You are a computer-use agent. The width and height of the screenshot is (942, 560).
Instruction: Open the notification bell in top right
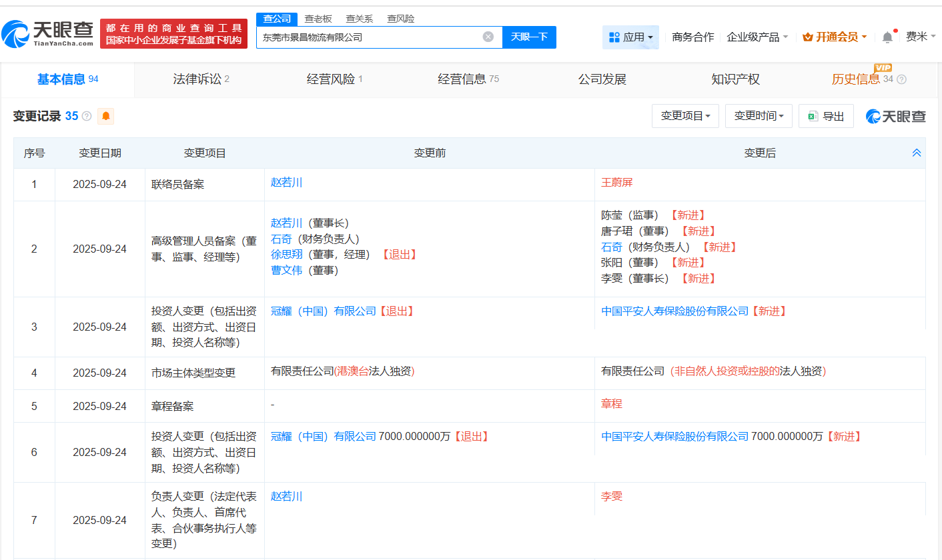[887, 37]
